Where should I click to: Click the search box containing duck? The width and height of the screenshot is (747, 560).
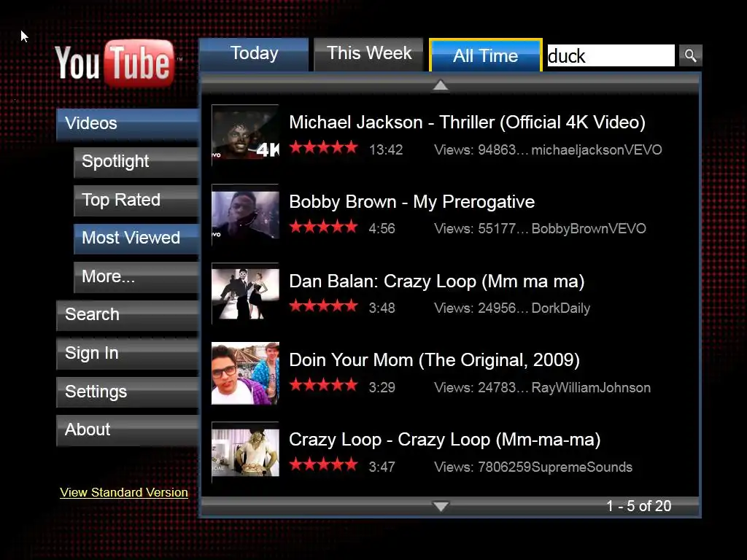coord(611,55)
